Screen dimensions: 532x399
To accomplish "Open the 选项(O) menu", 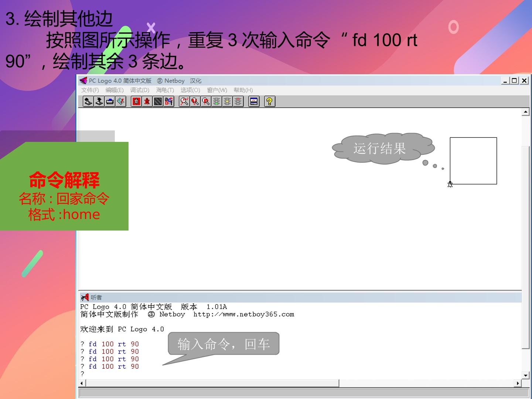I will (x=190, y=90).
